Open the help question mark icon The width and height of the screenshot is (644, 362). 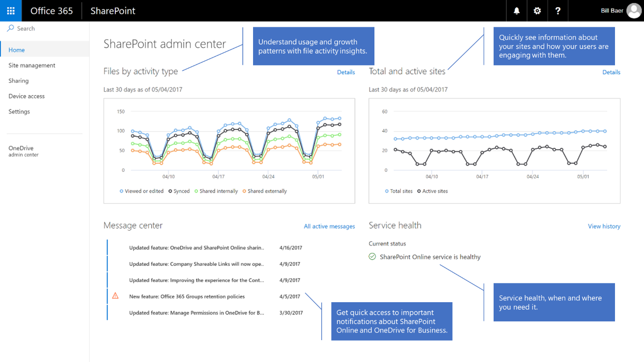coord(557,10)
